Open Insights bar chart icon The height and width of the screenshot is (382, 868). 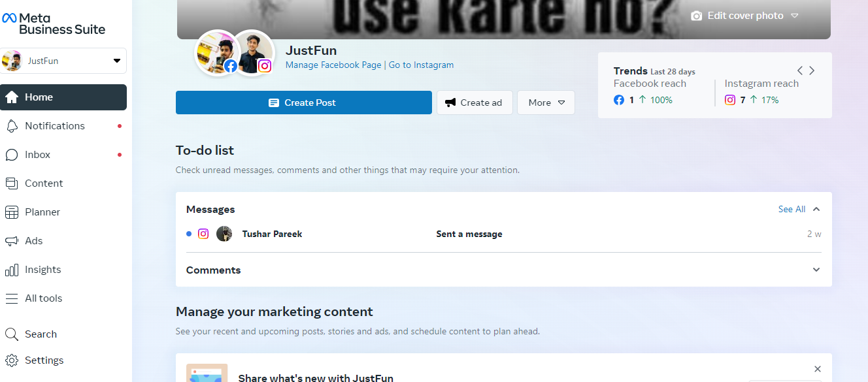tap(12, 270)
